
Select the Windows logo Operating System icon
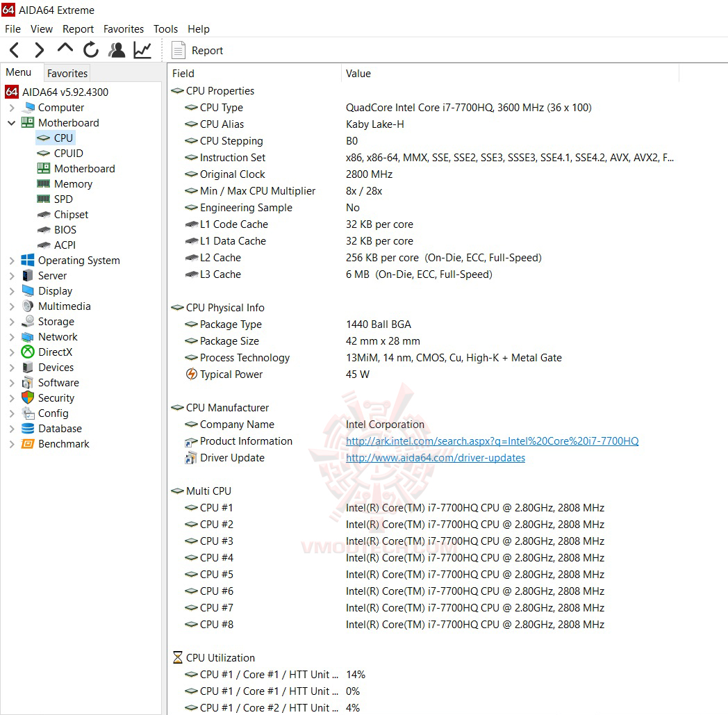tap(28, 260)
